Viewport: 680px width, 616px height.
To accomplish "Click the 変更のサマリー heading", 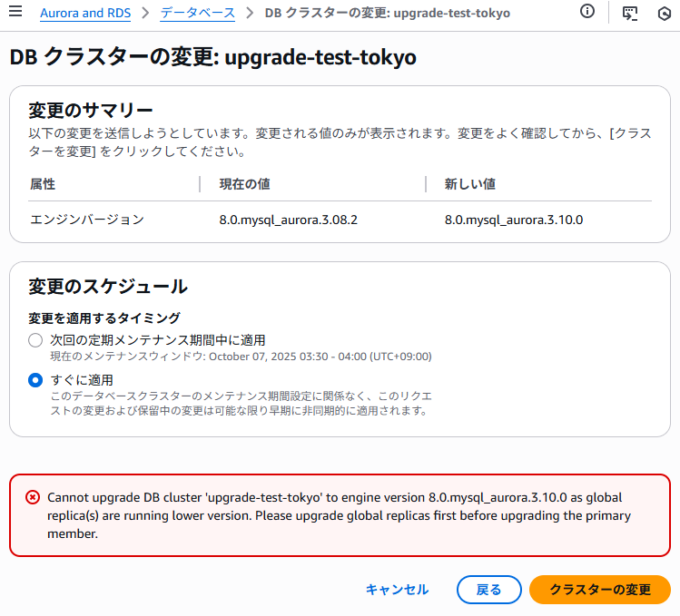I will [x=90, y=110].
